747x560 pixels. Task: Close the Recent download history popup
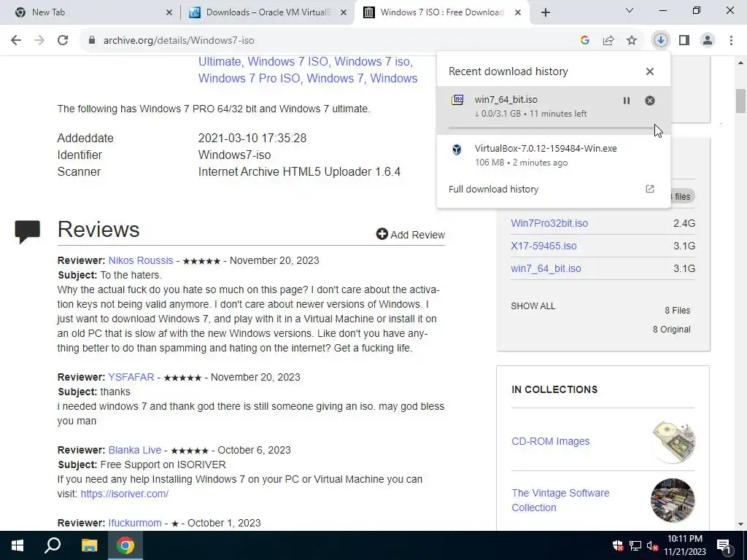650,71
